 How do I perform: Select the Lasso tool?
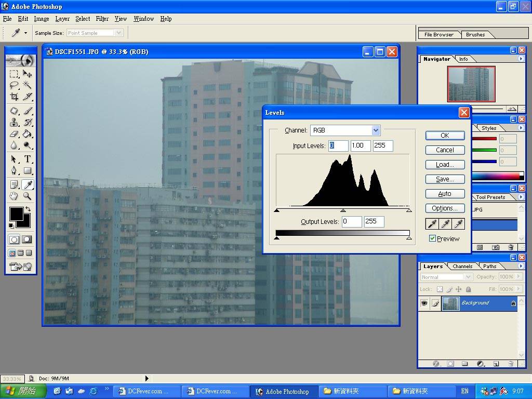point(14,85)
